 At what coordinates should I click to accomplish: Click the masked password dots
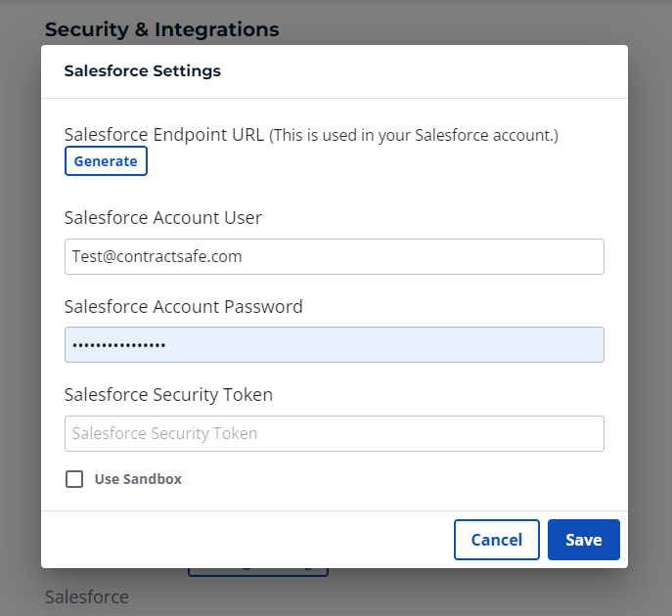pos(118,345)
